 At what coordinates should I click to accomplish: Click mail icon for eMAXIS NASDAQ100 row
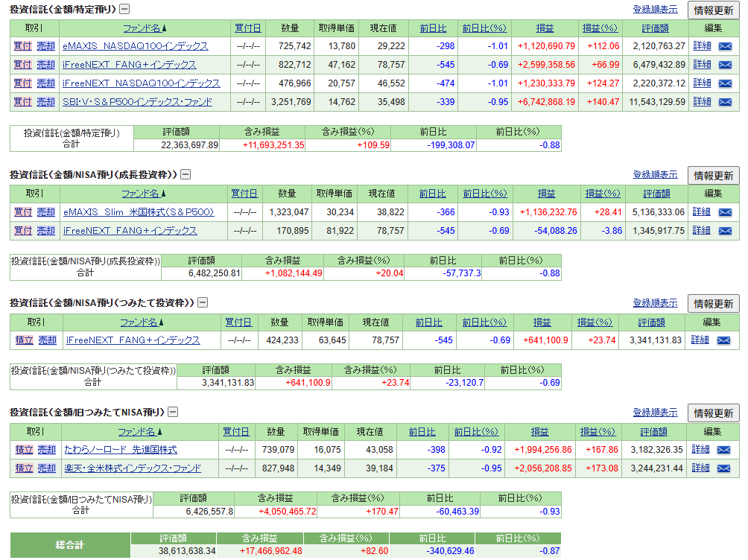(724, 46)
